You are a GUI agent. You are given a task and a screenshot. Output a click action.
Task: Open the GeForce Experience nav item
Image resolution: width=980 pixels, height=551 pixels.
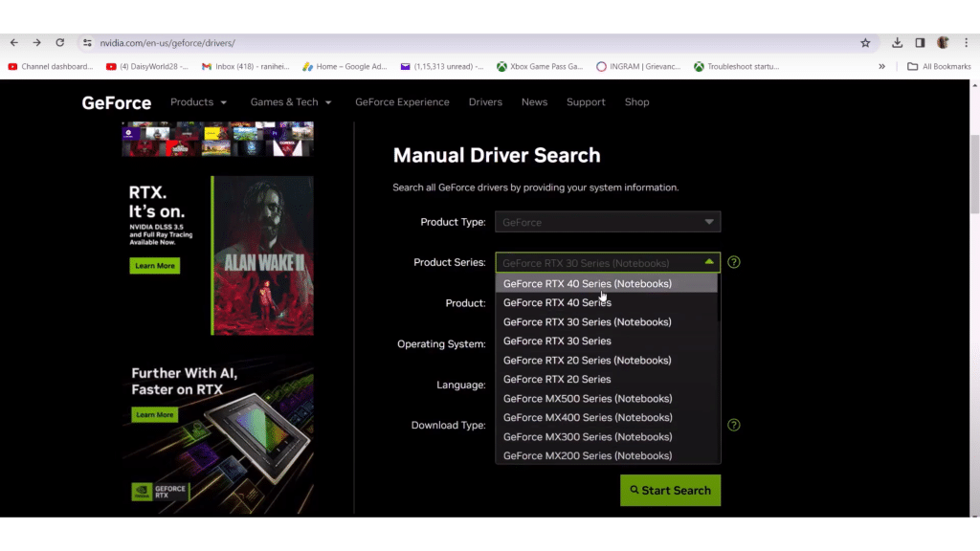(402, 101)
